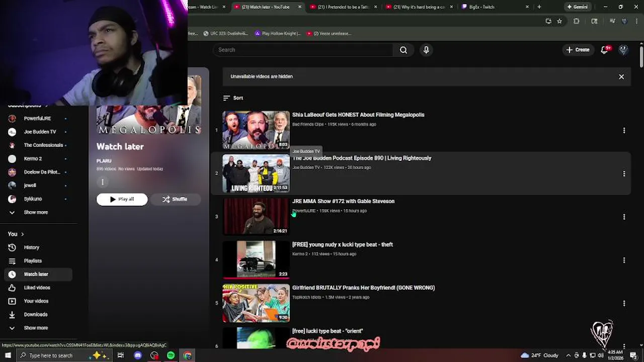Open History in the sidebar
This screenshot has width=644, height=362.
point(37,247)
